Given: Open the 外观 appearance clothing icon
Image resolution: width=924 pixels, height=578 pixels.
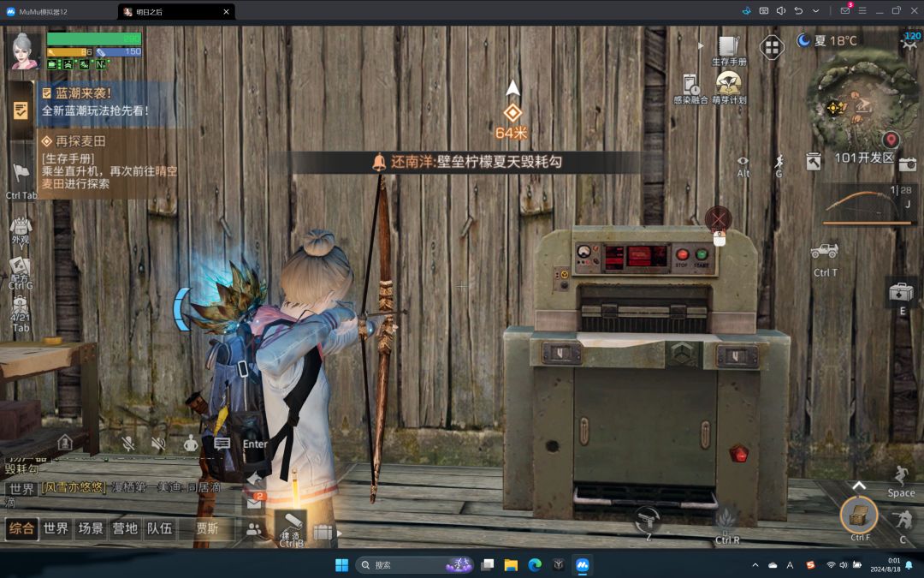Looking at the screenshot, I should [21, 230].
